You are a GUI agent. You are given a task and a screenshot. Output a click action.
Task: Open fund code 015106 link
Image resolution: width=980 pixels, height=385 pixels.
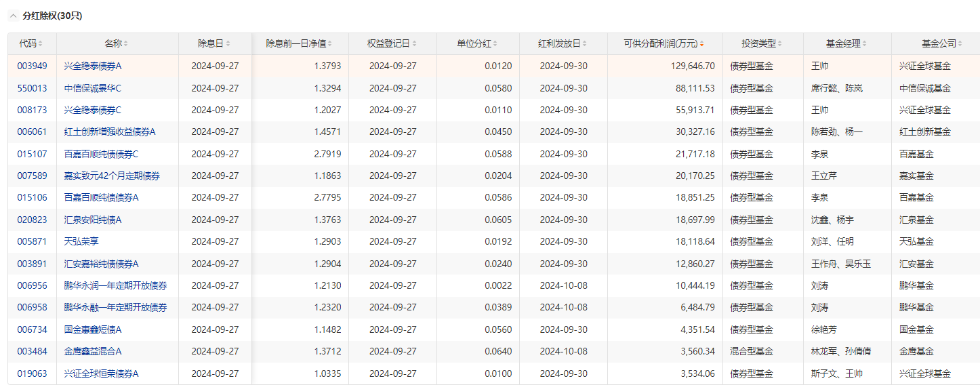pyautogui.click(x=32, y=197)
